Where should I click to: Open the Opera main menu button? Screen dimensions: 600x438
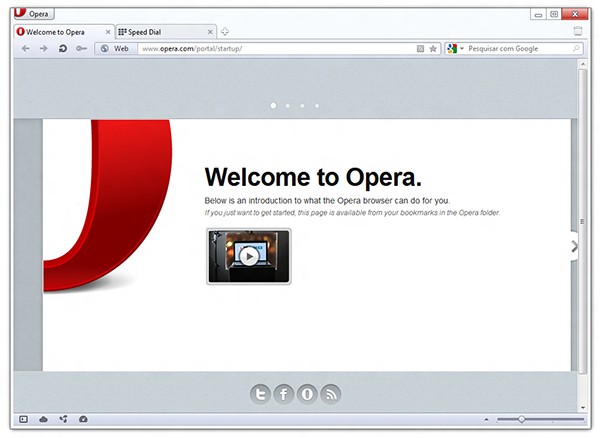coord(34,13)
